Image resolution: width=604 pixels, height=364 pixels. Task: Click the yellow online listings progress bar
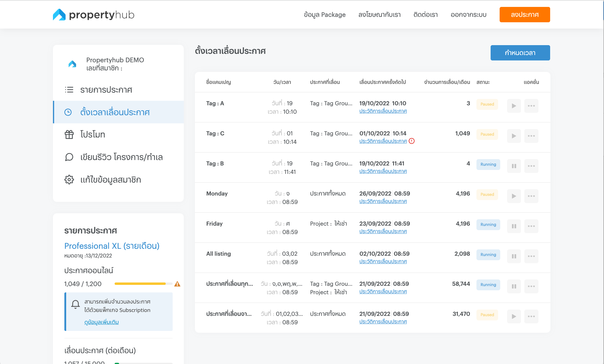click(x=140, y=284)
